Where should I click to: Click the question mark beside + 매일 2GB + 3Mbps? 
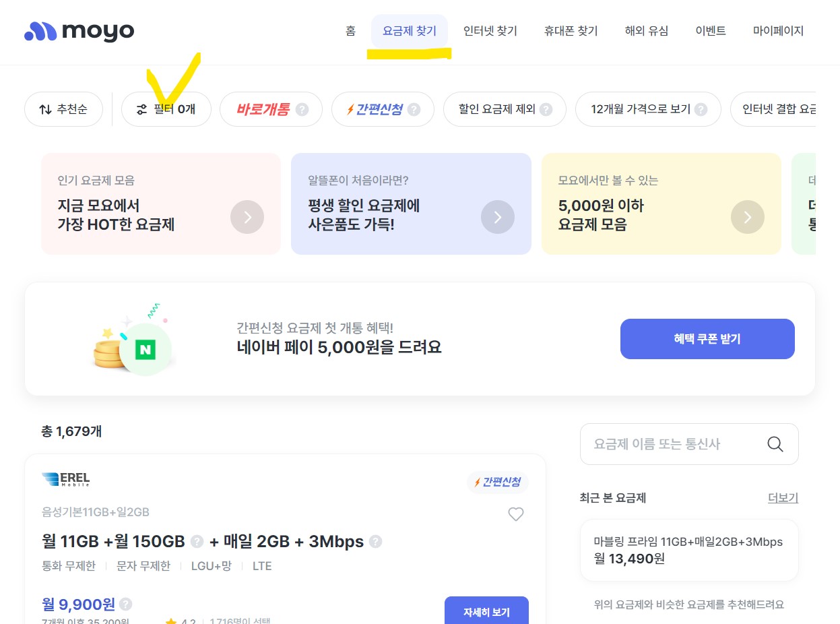(x=376, y=541)
